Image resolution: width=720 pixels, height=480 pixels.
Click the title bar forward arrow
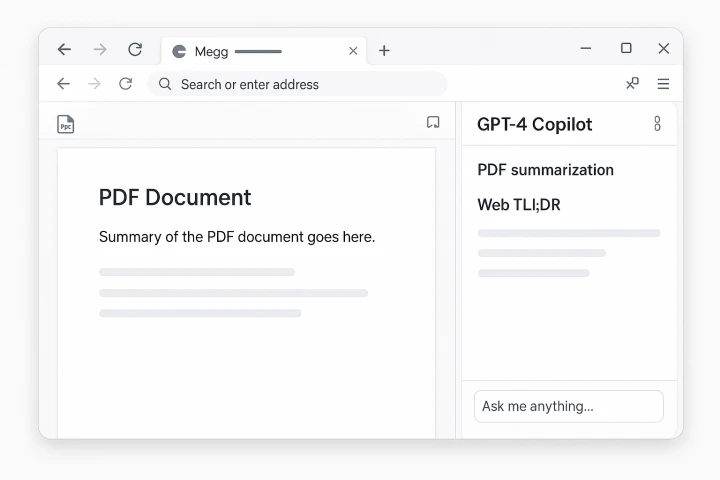pos(100,49)
